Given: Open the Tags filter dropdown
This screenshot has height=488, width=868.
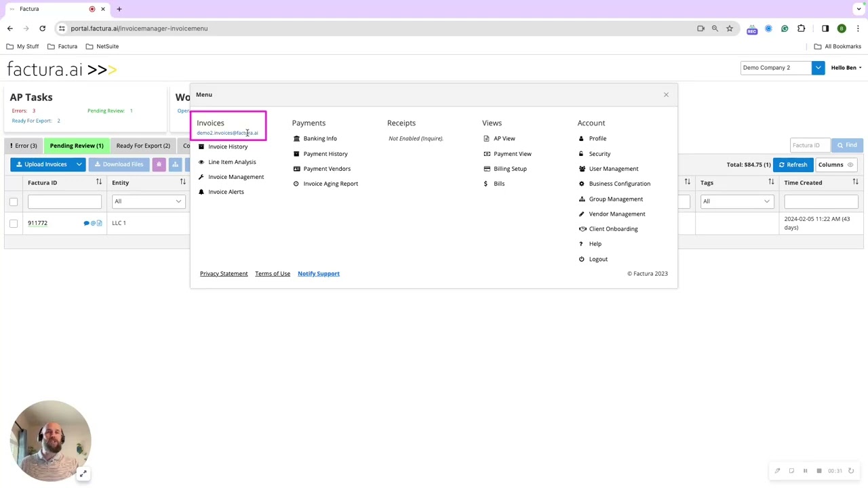Looking at the screenshot, I should pos(736,201).
